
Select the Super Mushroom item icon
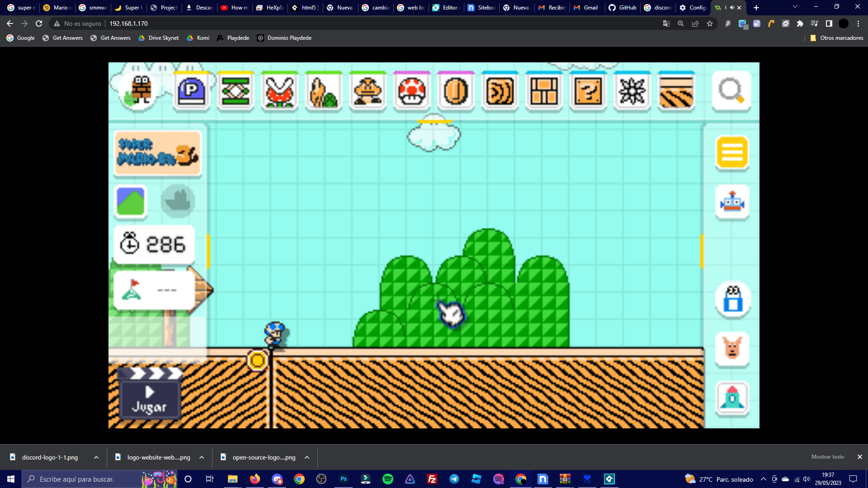click(411, 92)
